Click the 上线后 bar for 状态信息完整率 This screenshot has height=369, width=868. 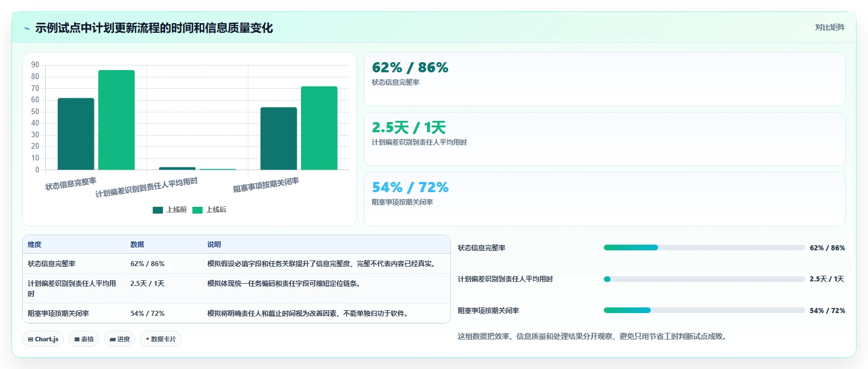(117, 120)
